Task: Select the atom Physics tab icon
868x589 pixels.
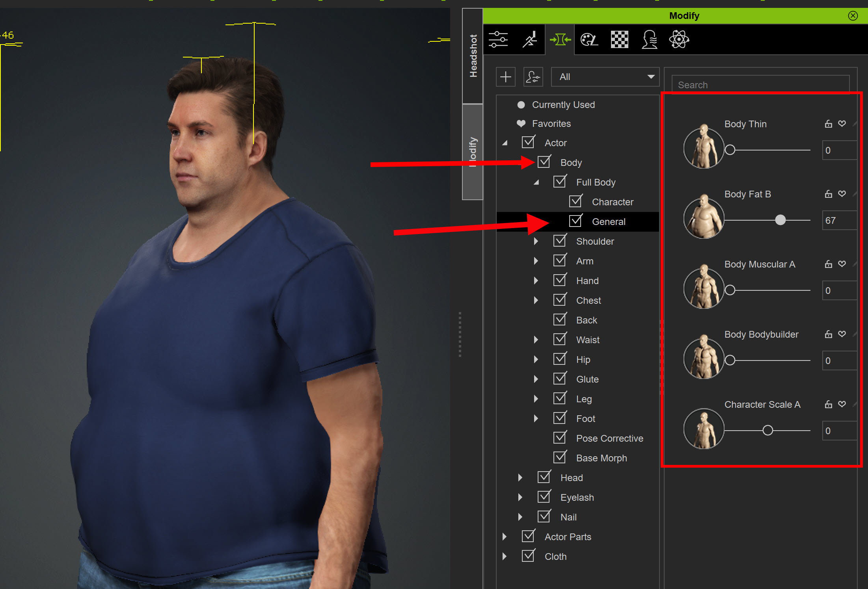Action: [679, 39]
